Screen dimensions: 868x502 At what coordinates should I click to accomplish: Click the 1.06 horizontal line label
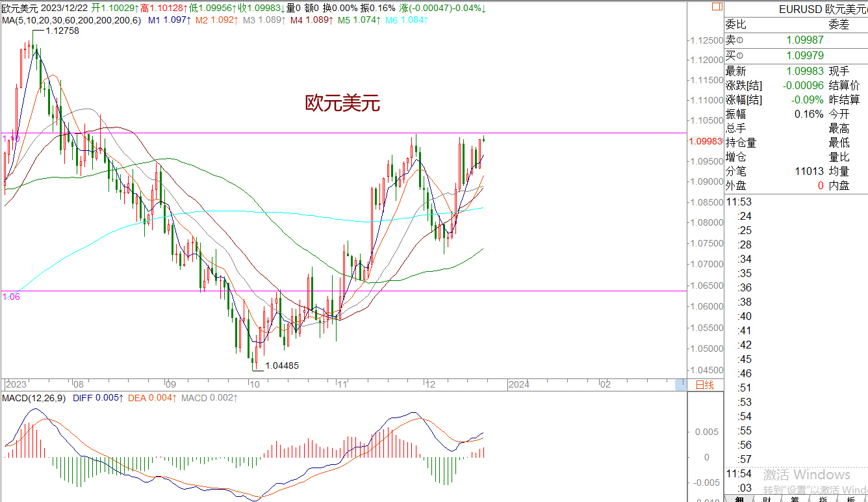tap(11, 297)
